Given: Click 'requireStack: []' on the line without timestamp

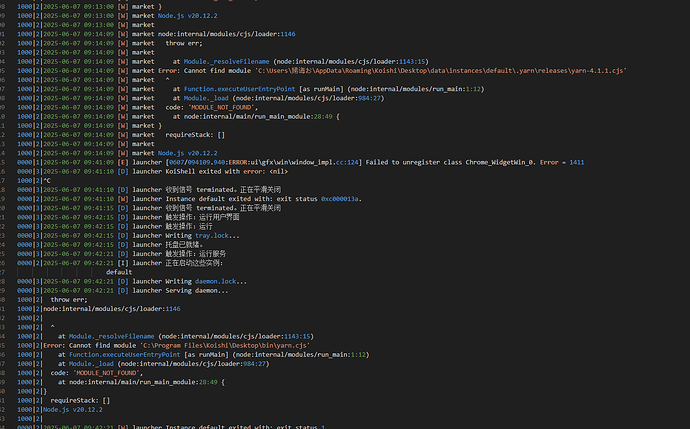Looking at the screenshot, I should point(80,400).
